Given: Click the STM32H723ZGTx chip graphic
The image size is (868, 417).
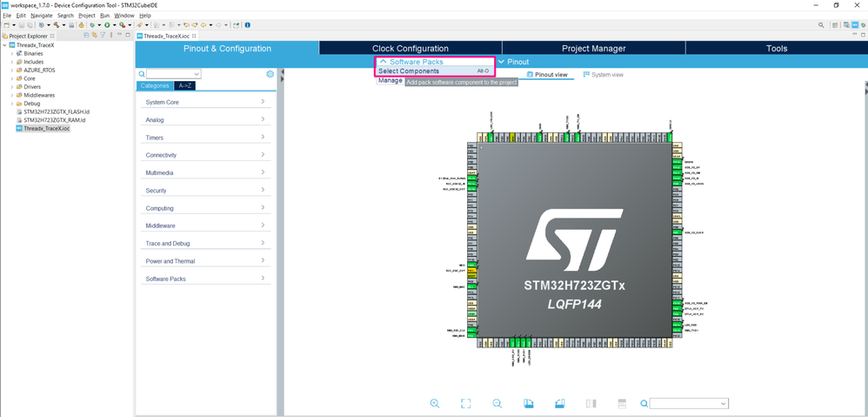Looking at the screenshot, I should coord(574,239).
